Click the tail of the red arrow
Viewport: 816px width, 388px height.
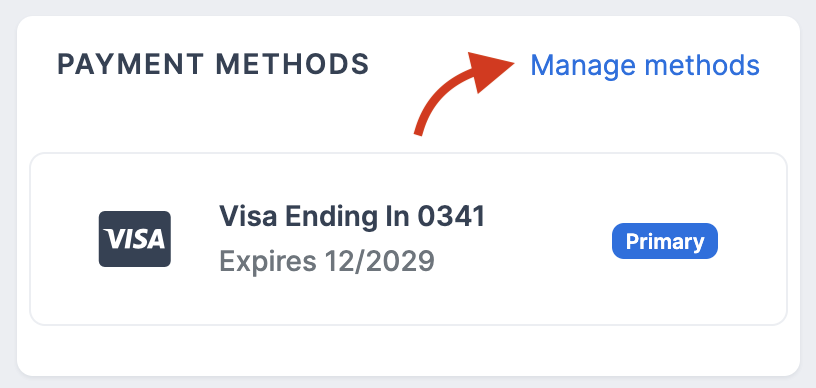pyautogui.click(x=420, y=127)
